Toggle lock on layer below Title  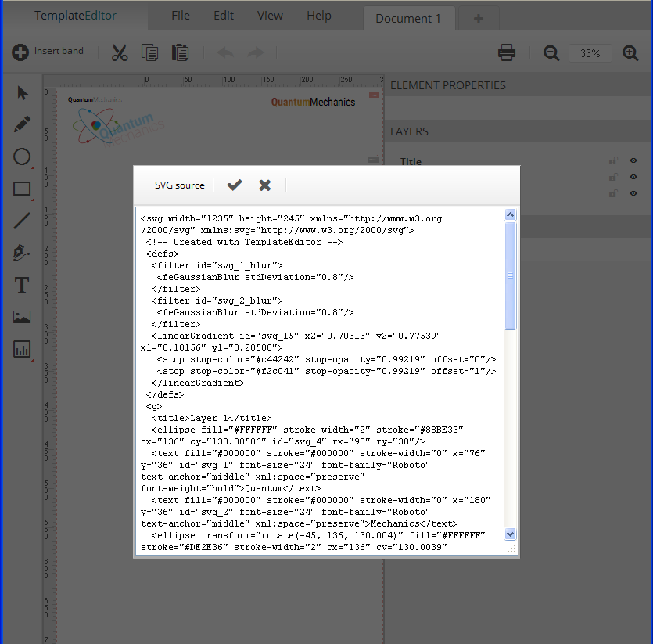pyautogui.click(x=613, y=177)
